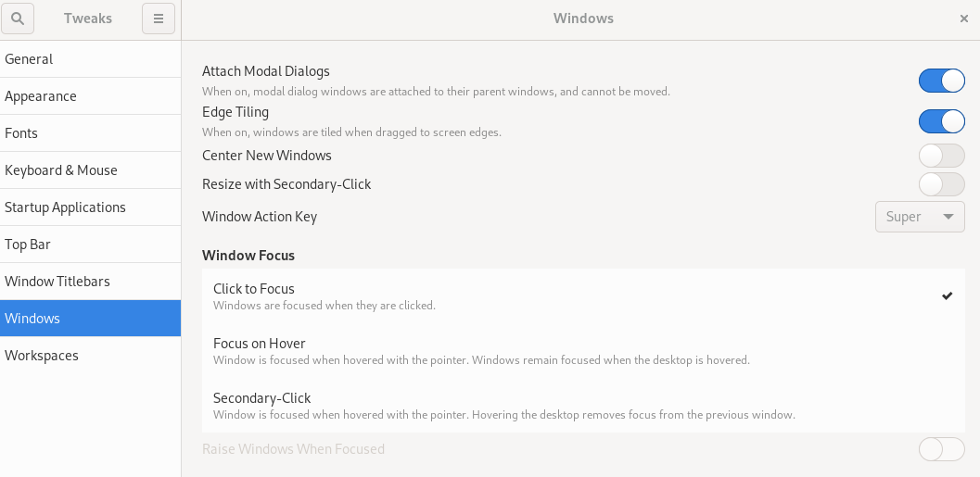
Task: Navigate to Top Bar settings
Action: (90, 245)
